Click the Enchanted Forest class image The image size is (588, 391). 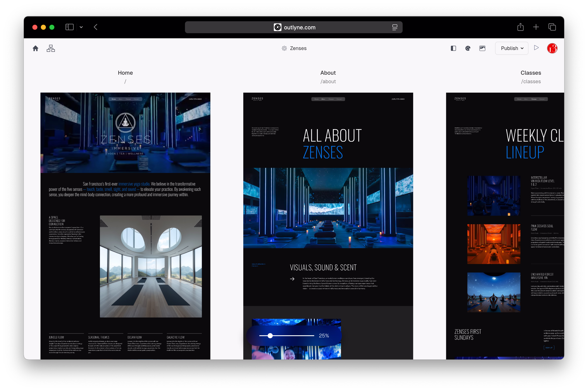point(494,292)
